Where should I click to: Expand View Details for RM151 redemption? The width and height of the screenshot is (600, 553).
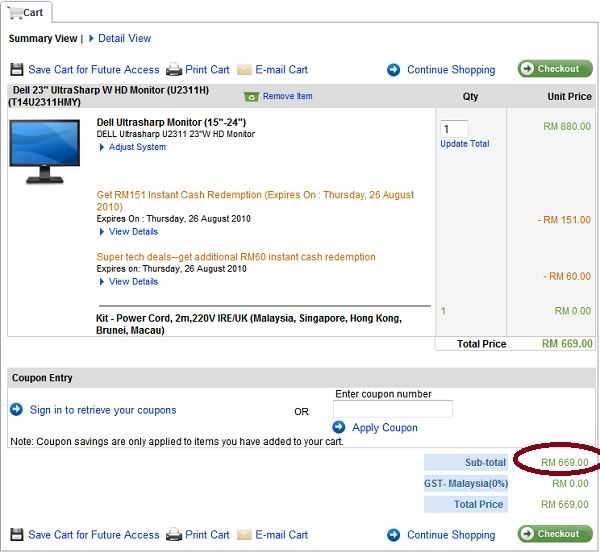[x=133, y=232]
